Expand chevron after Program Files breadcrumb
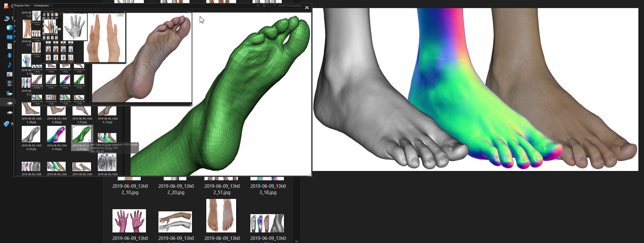This screenshot has width=644, height=243. [32, 6]
